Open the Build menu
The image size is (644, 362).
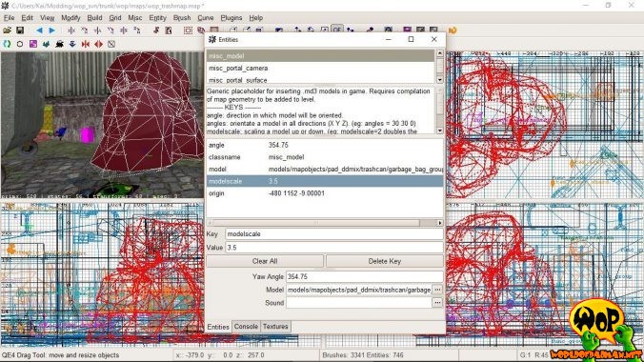(x=94, y=18)
